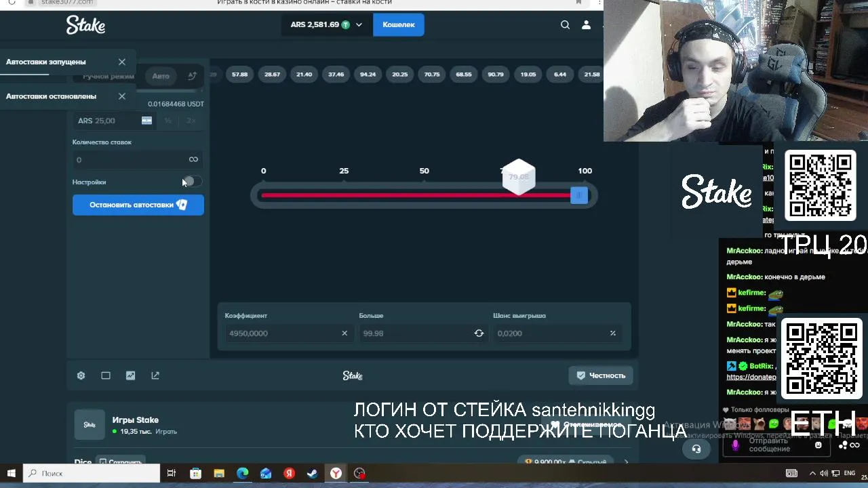Open Microsoft Store taskbar icon
Screen dimensions: 868x488
point(195,473)
